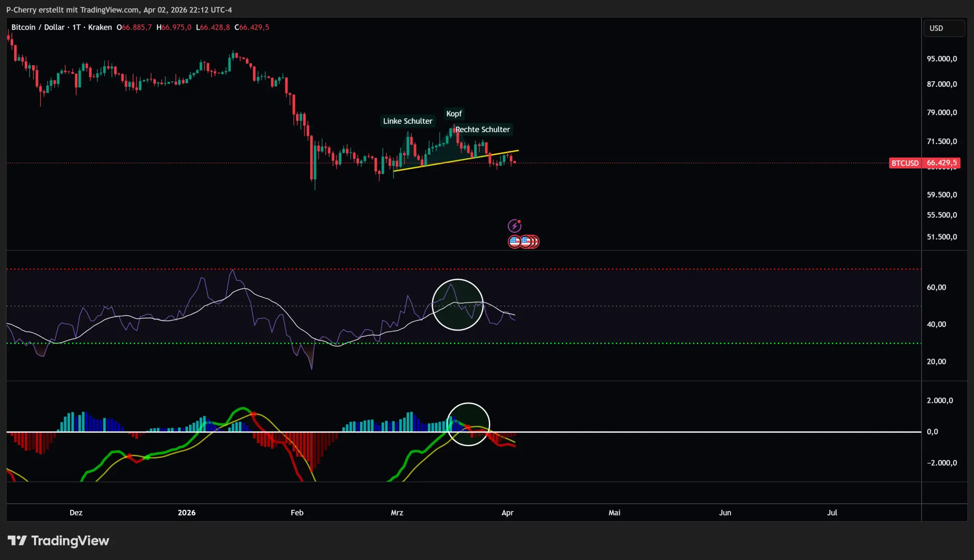
Task: Open the USD currency selector at top right
Action: (944, 28)
